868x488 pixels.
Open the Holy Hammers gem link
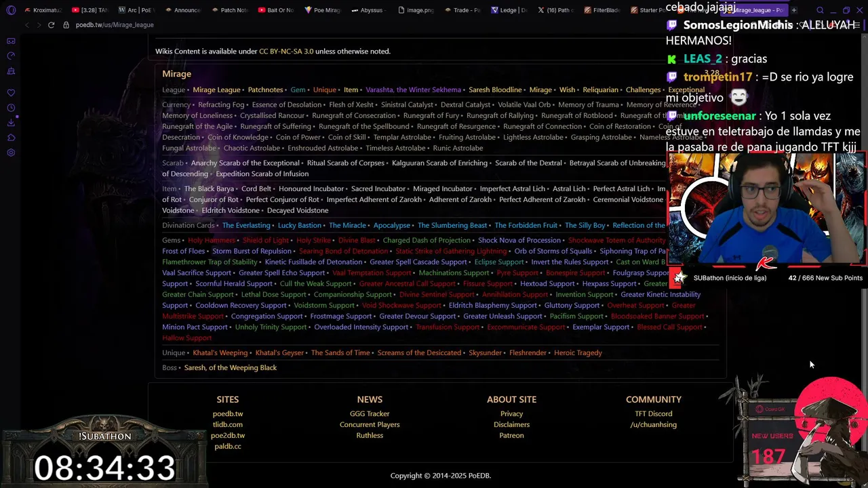(212, 241)
